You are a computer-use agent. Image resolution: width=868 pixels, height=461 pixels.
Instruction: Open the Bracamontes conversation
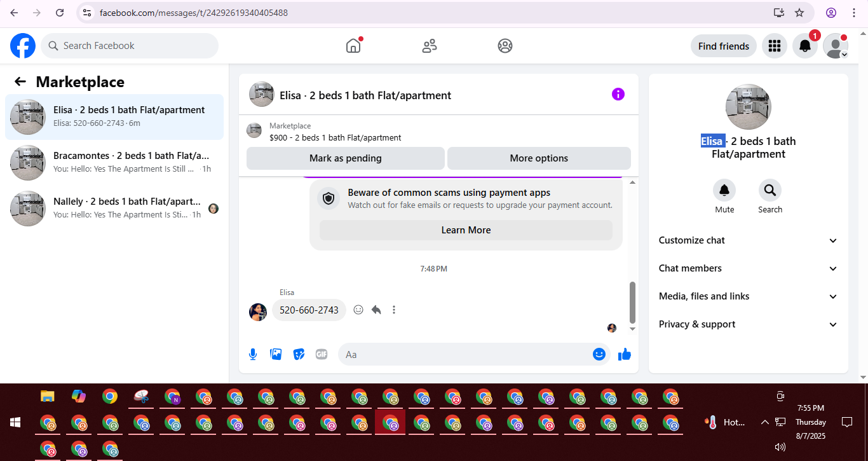(114, 163)
